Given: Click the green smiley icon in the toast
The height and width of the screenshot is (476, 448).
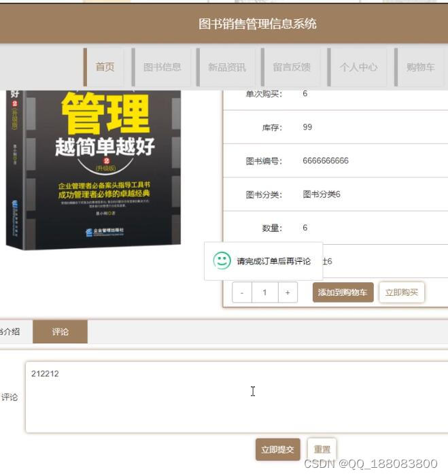Looking at the screenshot, I should [222, 260].
